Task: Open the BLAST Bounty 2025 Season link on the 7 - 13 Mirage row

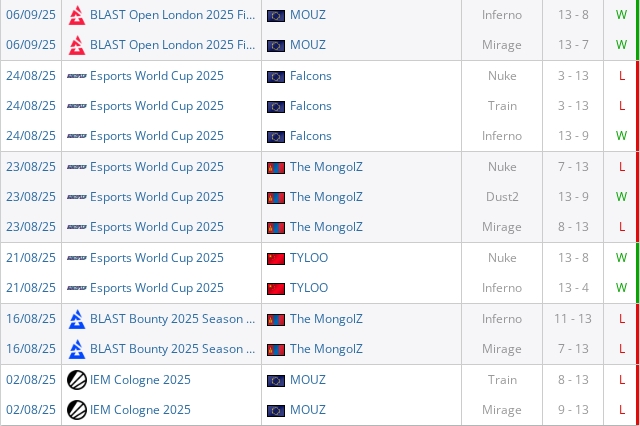Action: pyautogui.click(x=172, y=349)
